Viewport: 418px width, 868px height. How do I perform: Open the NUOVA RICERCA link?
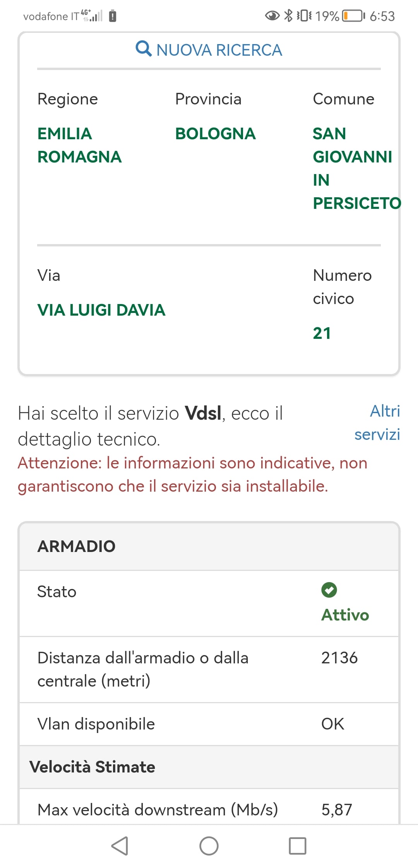209,50
